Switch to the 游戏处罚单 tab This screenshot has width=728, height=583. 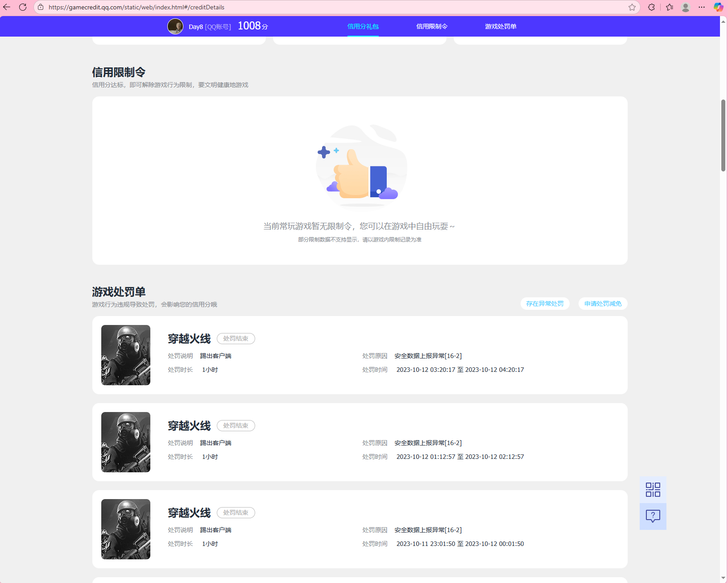point(500,26)
